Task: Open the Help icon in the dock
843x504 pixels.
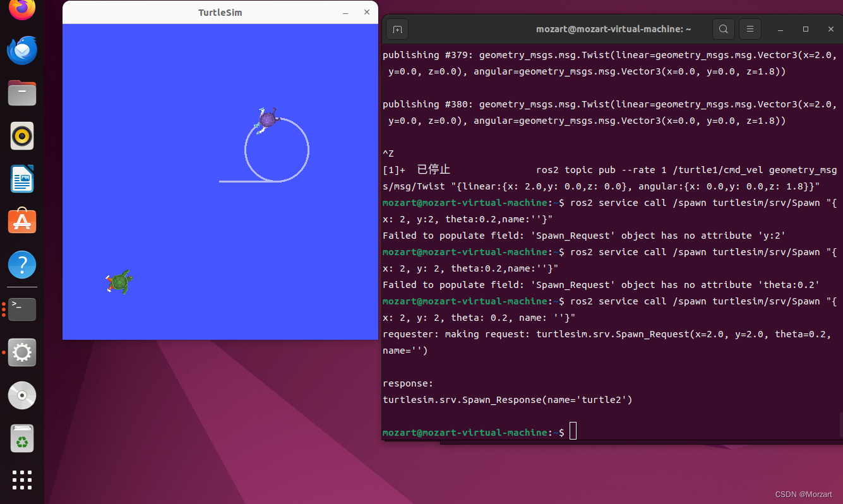Action: pos(22,264)
